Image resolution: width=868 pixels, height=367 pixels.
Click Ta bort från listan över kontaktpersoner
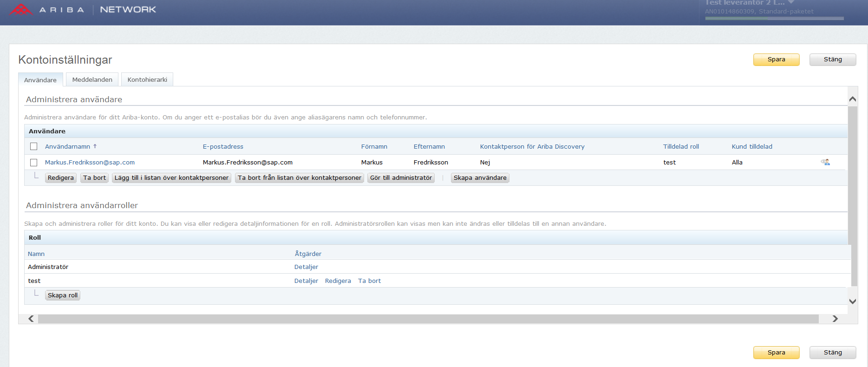tap(300, 178)
